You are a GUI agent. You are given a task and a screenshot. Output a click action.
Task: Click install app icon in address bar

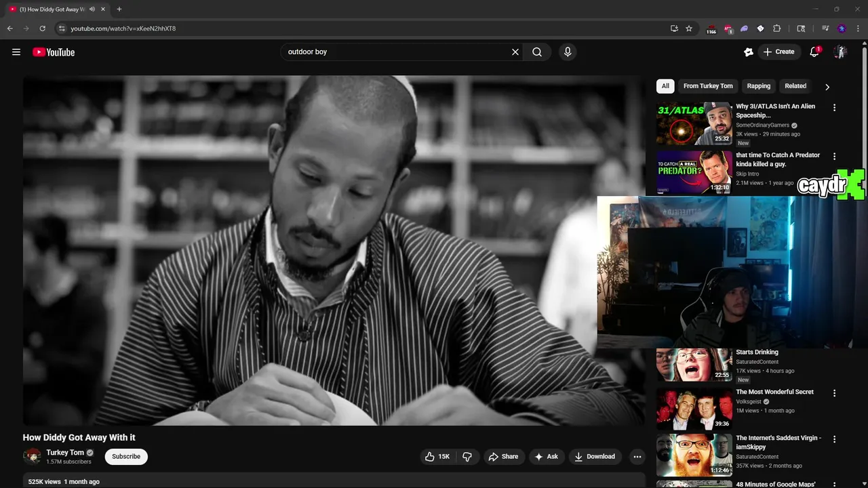pos(674,28)
